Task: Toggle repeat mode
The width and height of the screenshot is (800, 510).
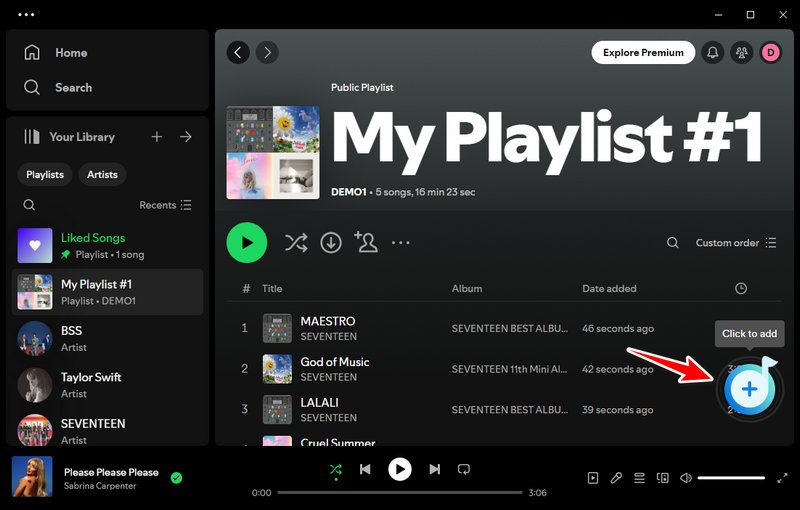Action: [x=464, y=469]
